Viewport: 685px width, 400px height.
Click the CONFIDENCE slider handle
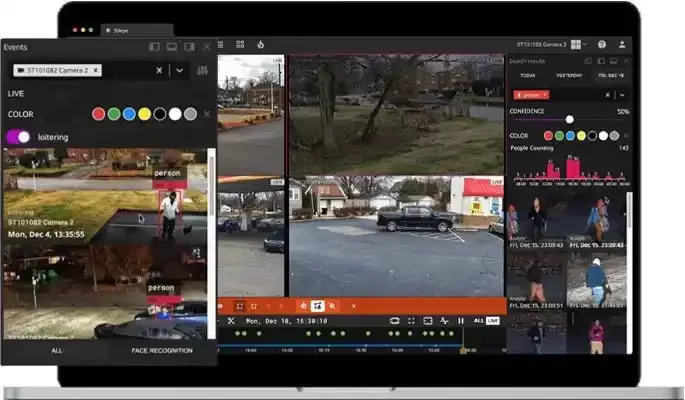point(570,119)
